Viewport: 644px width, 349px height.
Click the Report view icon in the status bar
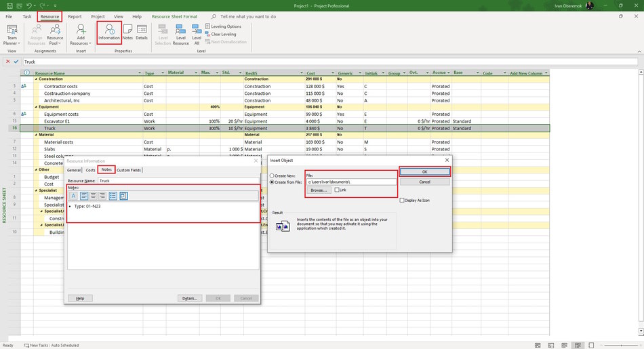pos(591,346)
